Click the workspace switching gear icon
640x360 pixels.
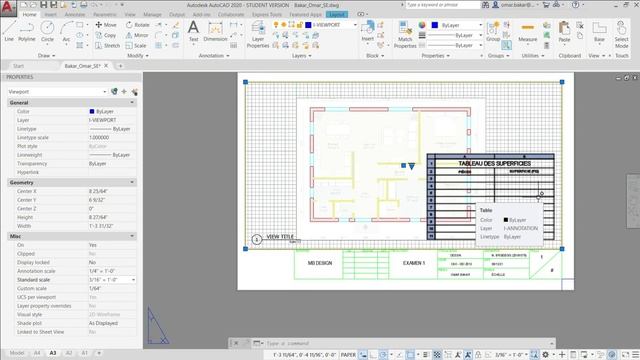[545, 355]
